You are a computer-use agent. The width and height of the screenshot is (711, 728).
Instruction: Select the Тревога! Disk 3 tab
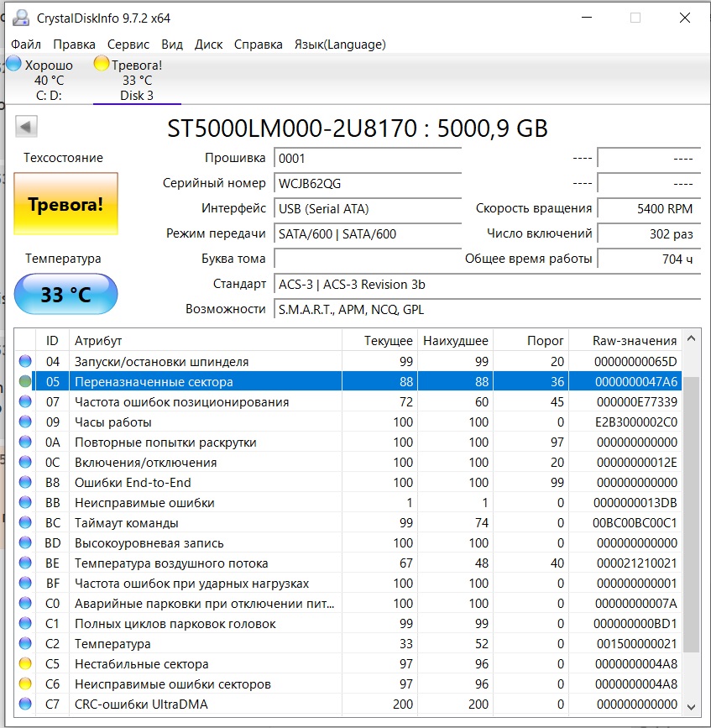pos(137,80)
